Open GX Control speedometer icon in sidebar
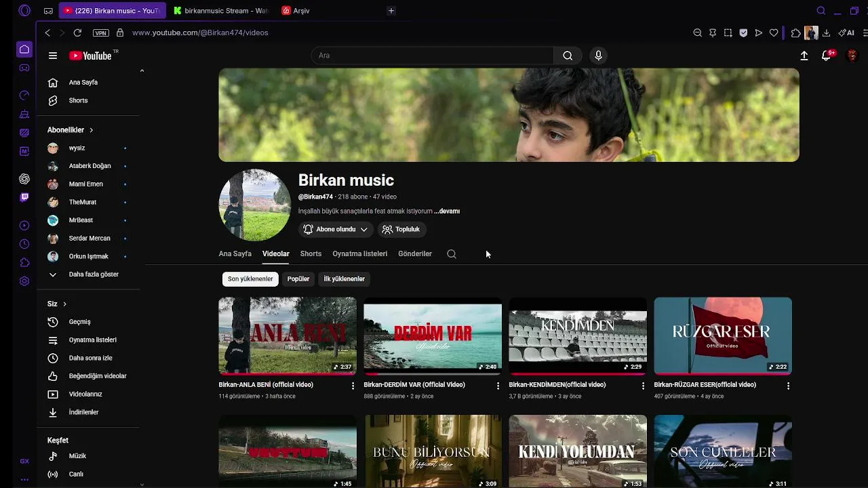 click(x=24, y=95)
